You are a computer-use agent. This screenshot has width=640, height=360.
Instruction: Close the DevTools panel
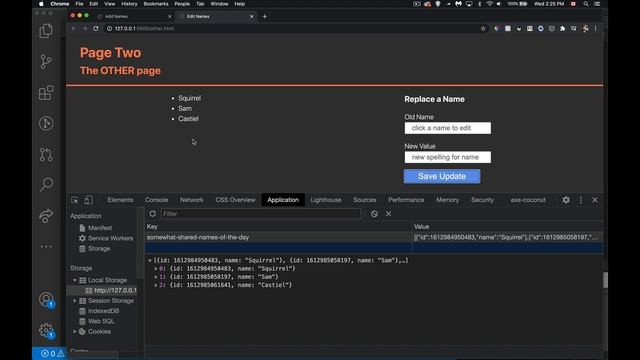click(x=595, y=200)
